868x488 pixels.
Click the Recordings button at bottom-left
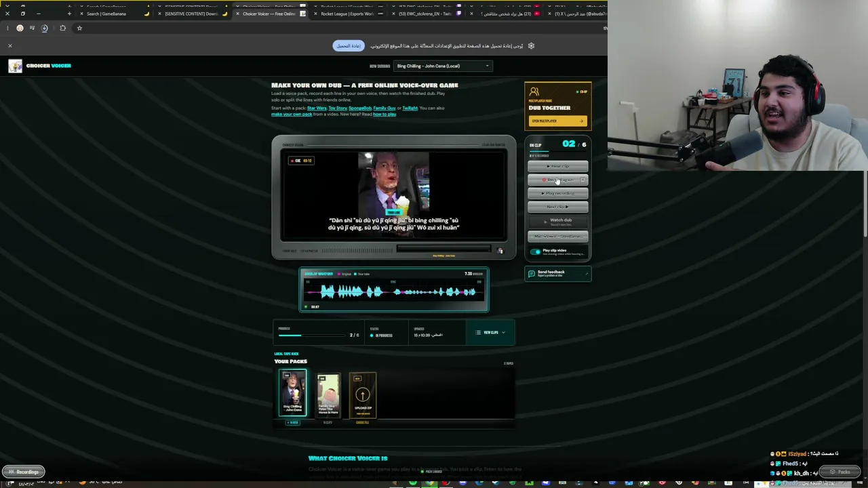click(x=23, y=472)
